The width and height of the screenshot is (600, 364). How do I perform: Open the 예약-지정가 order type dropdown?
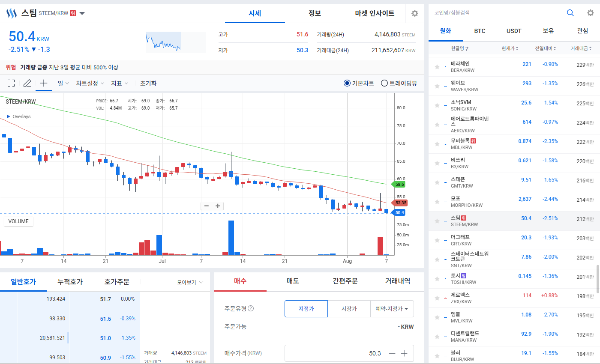pos(392,308)
